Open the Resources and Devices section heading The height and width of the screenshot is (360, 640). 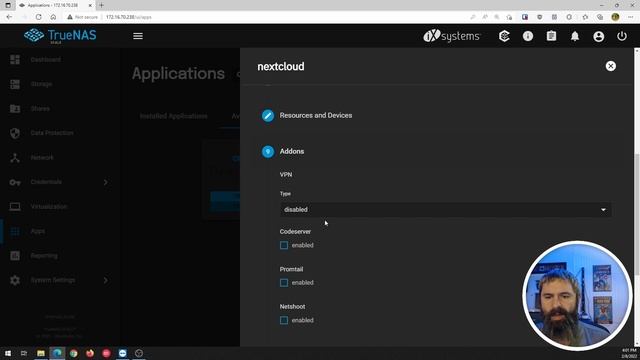316,116
